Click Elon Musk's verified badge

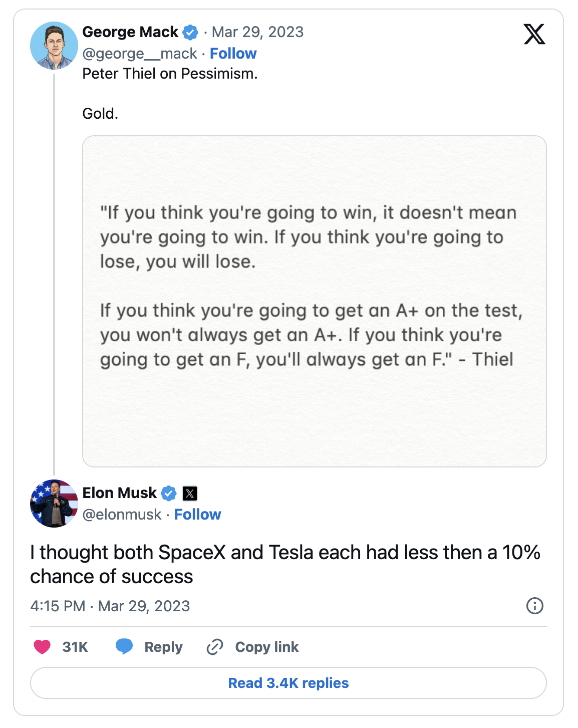click(x=169, y=494)
